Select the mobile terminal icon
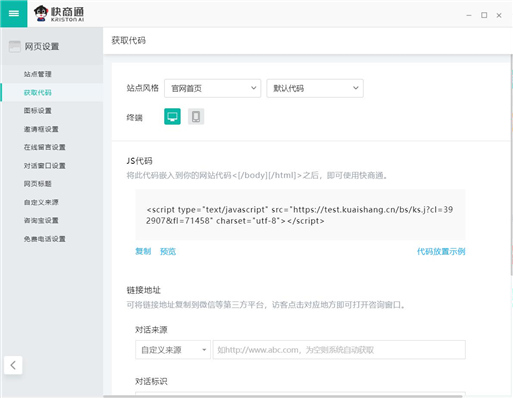 (196, 117)
